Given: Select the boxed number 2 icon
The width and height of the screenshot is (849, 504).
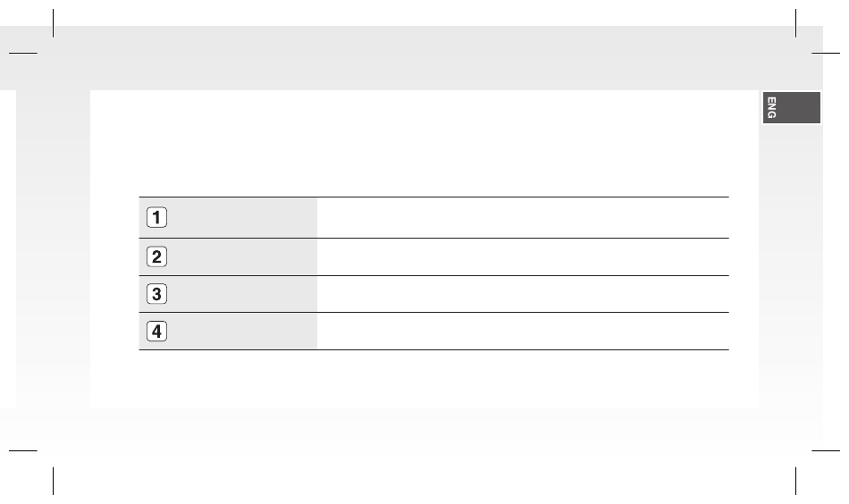Looking at the screenshot, I should click(156, 256).
